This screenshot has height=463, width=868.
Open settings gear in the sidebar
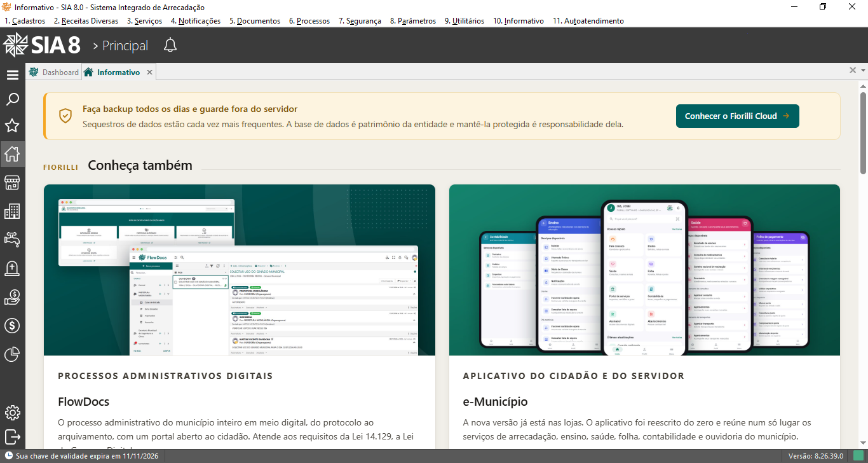point(12,413)
